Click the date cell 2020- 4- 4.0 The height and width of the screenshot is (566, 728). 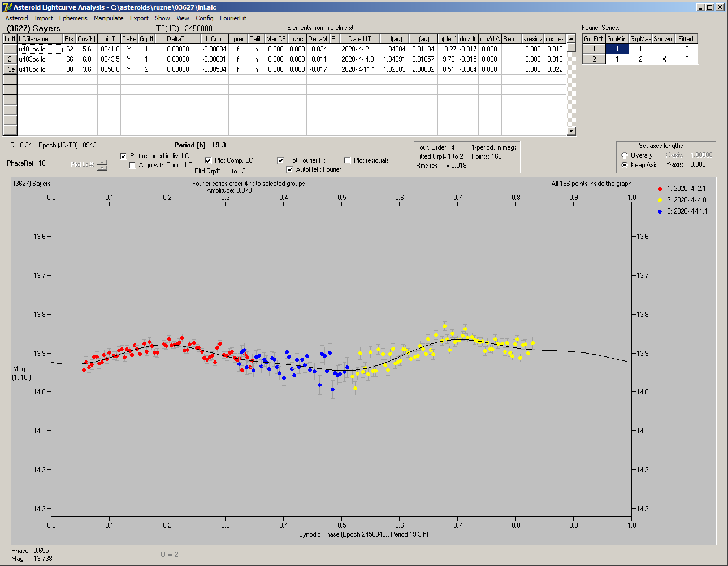[x=359, y=59]
